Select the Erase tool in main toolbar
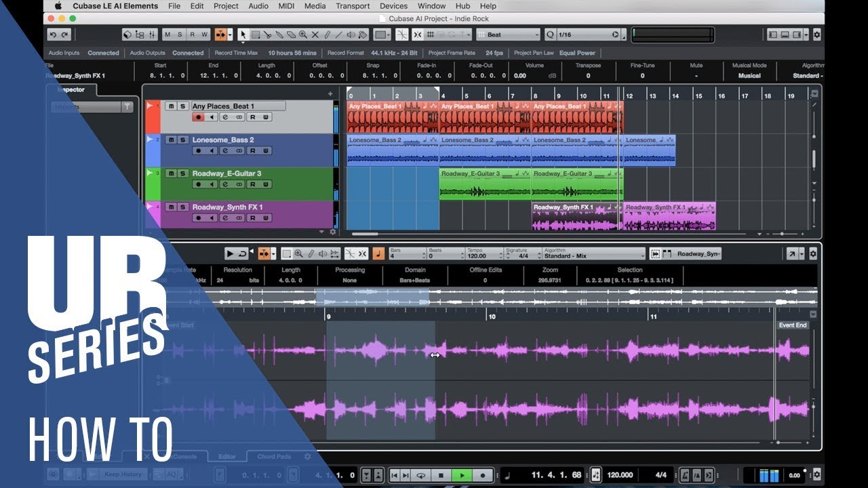The image size is (868, 488). pos(290,35)
